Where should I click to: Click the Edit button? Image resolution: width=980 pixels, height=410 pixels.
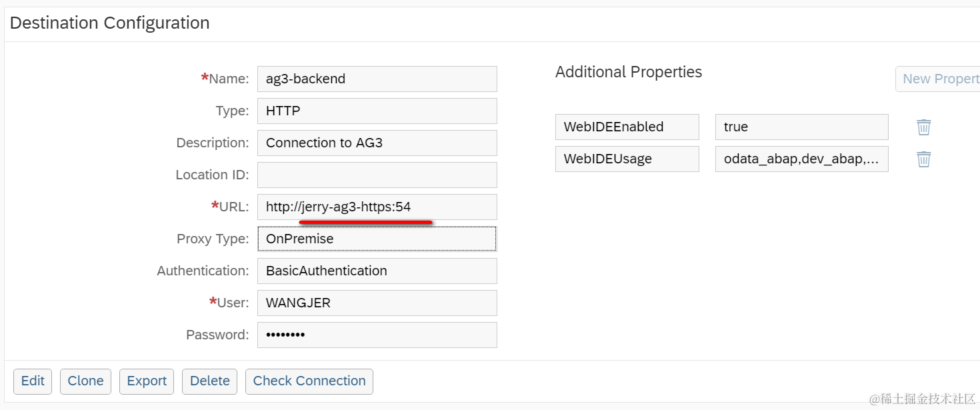coord(33,381)
